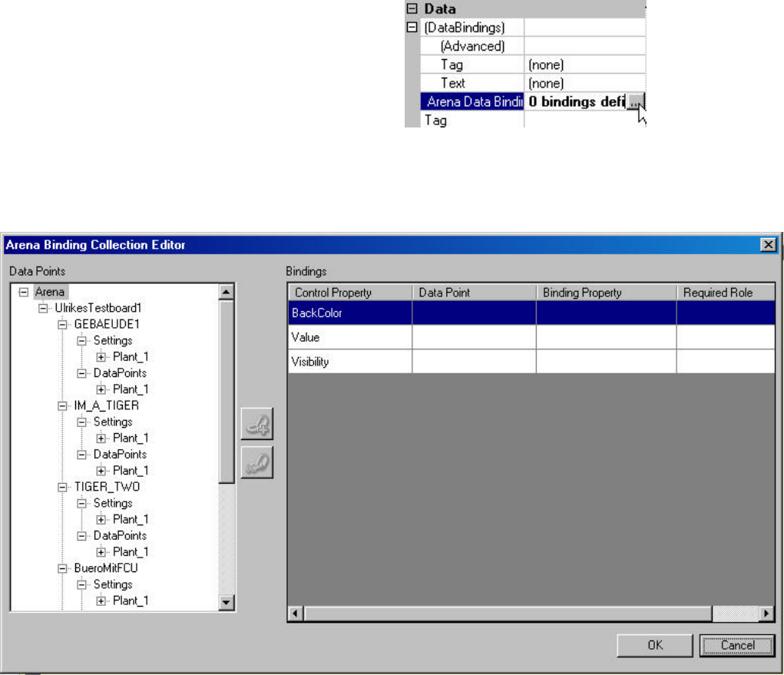This screenshot has height=675, width=784.
Task: Collapse the Arena root tree node
Action: click(23, 292)
